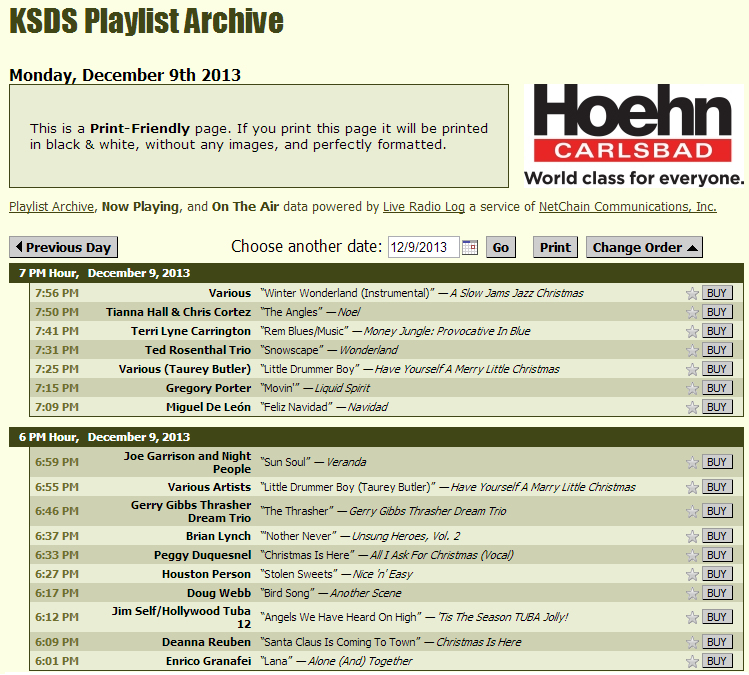The width and height of the screenshot is (749, 675).
Task: Select artist name Houston Person
Action: [x=206, y=574]
